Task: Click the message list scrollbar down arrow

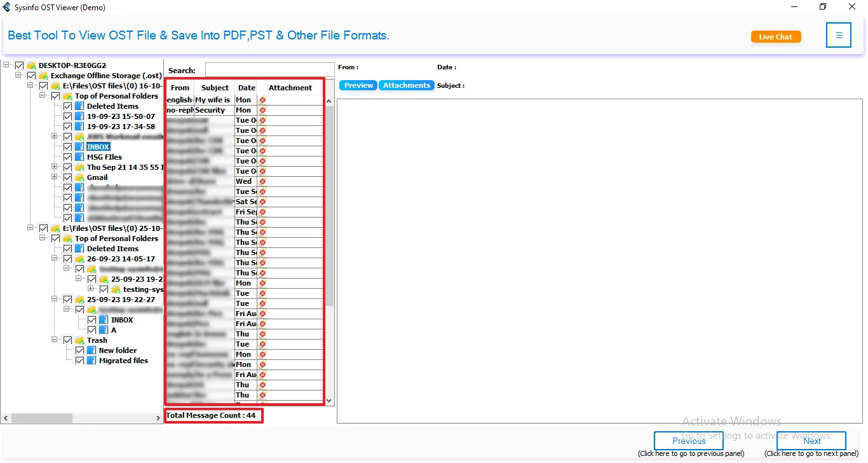Action: coord(329,401)
